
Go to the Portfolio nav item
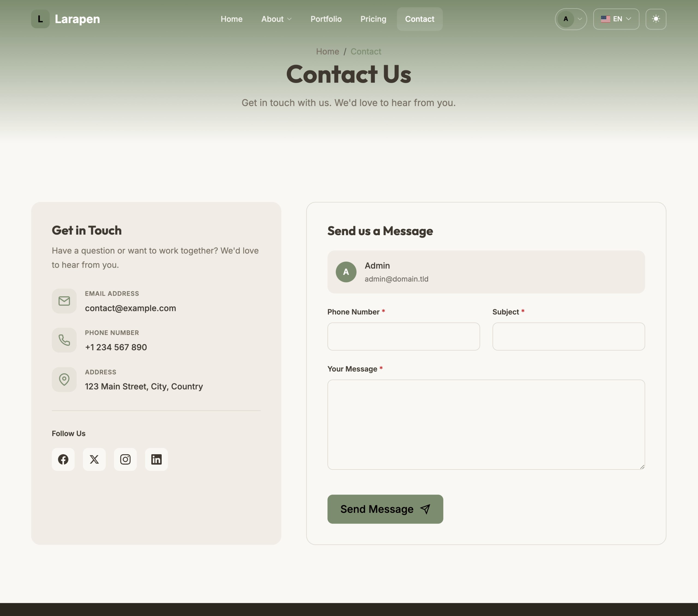326,19
